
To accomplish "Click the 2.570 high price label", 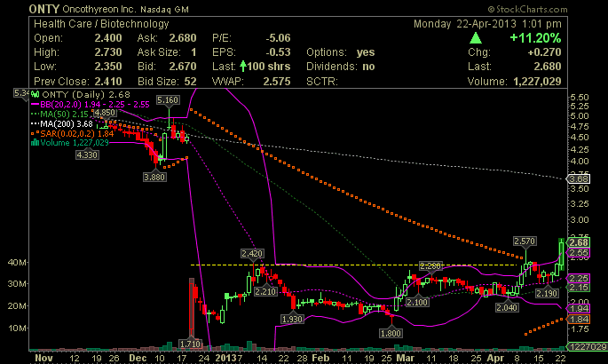I will pyautogui.click(x=525, y=241).
